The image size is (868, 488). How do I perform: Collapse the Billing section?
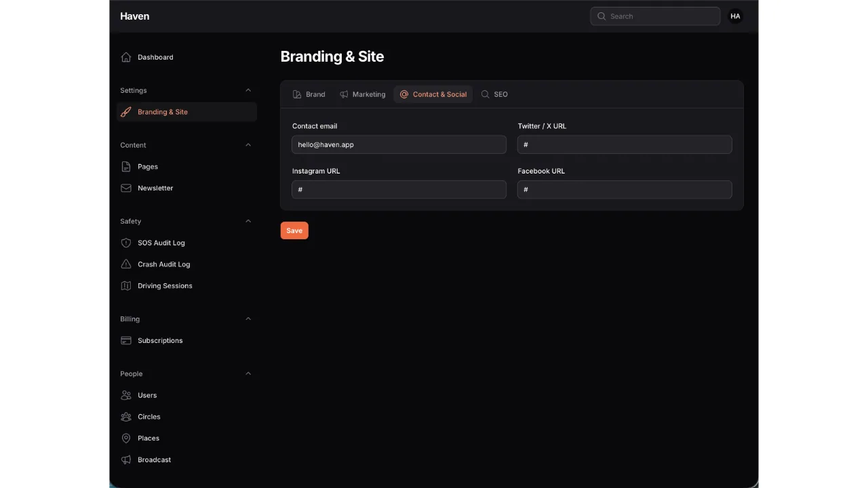[x=248, y=319]
